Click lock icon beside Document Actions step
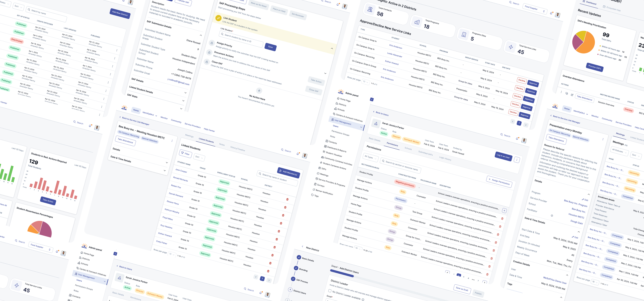 pos(209,52)
